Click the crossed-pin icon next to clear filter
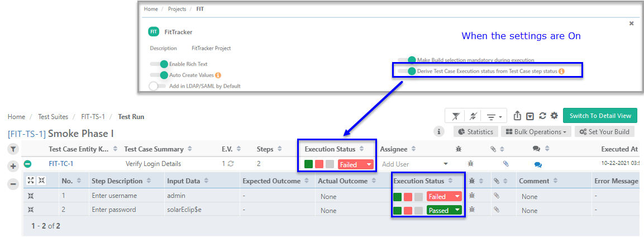This screenshot has height=237, width=644. point(473,116)
